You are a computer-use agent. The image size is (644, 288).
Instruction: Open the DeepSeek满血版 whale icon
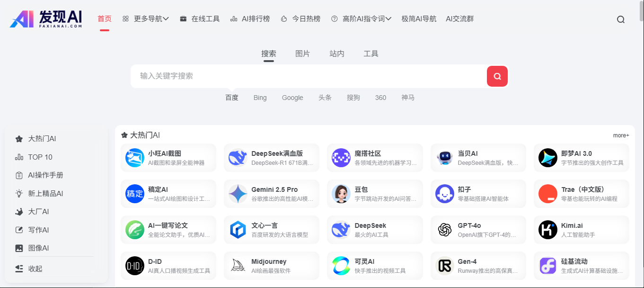point(238,158)
